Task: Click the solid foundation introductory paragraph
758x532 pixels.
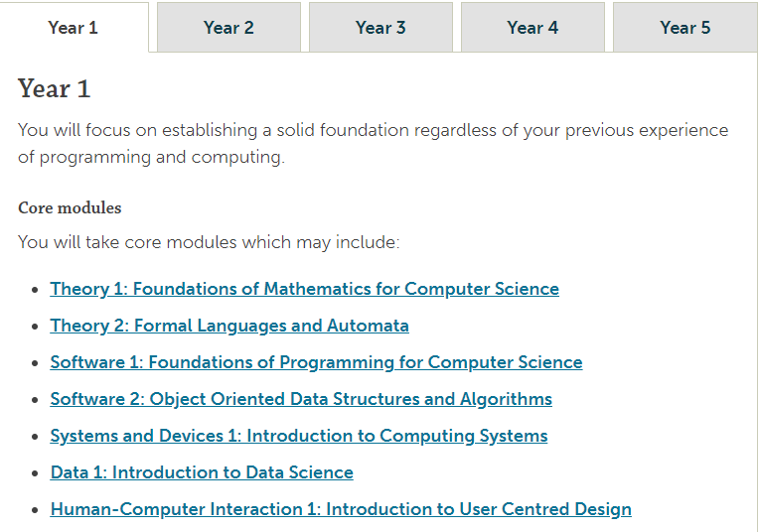Action: [x=374, y=143]
